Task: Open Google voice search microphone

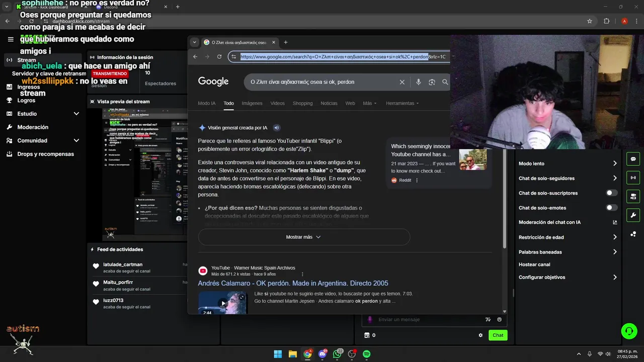Action: point(418,82)
